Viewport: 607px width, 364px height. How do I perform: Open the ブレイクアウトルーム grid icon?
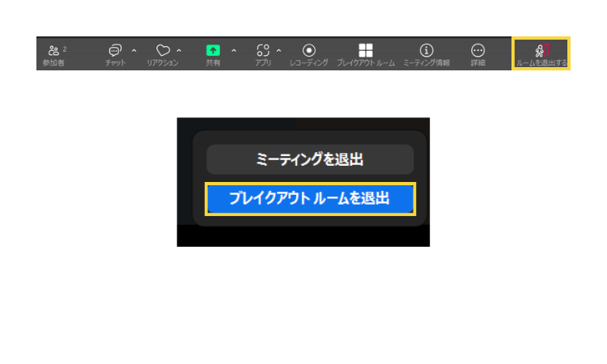click(366, 50)
